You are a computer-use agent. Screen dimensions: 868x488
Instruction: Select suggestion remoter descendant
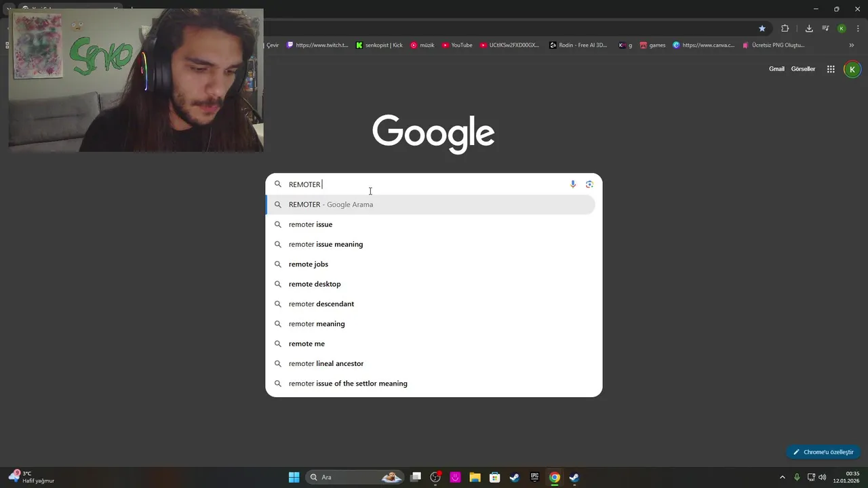pyautogui.click(x=434, y=304)
